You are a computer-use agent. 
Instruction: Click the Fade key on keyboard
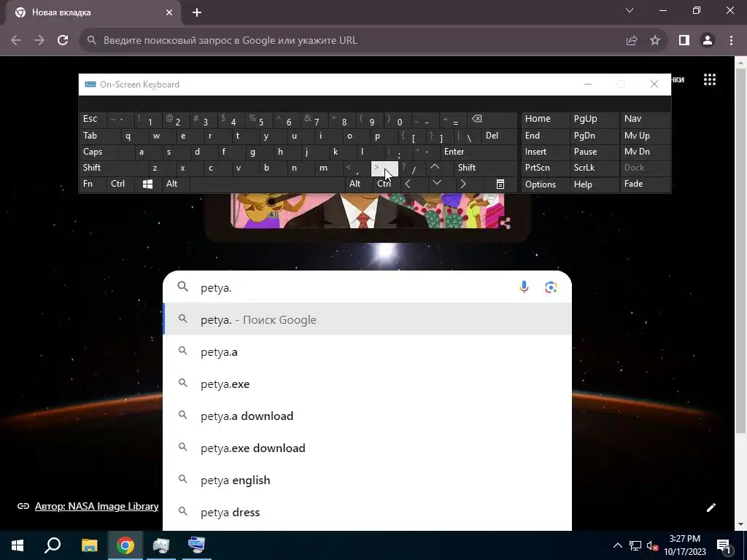(645, 184)
